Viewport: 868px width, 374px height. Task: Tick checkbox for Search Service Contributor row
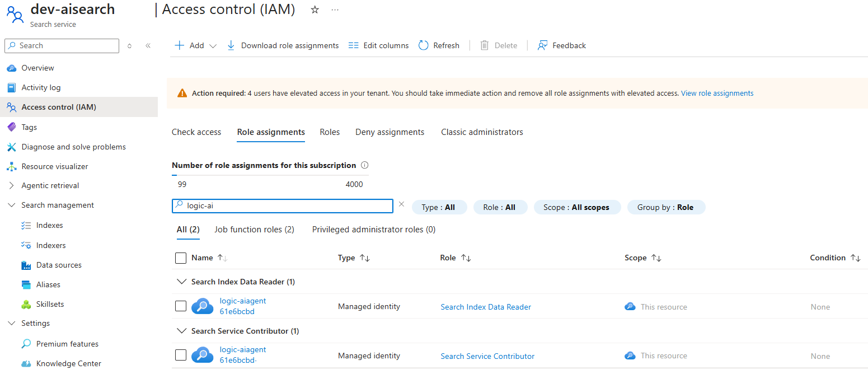tap(181, 355)
